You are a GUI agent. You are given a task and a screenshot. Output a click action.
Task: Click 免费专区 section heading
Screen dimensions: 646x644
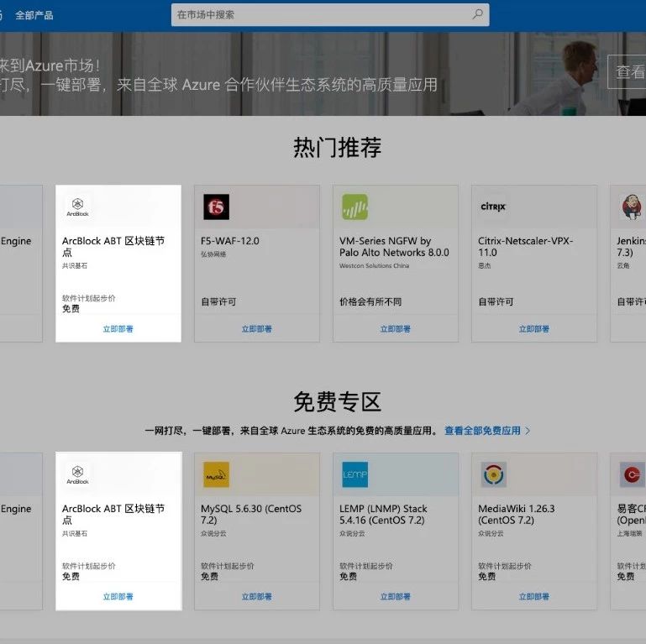click(x=338, y=402)
